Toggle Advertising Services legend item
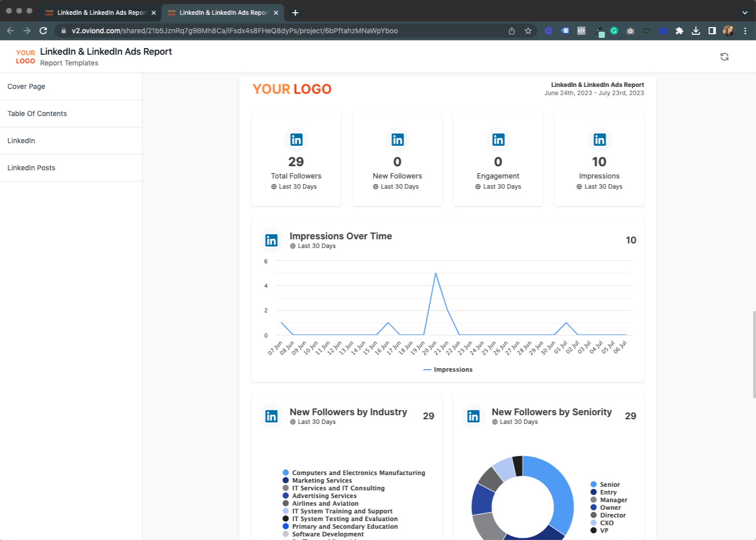The image size is (756, 540). click(320, 496)
